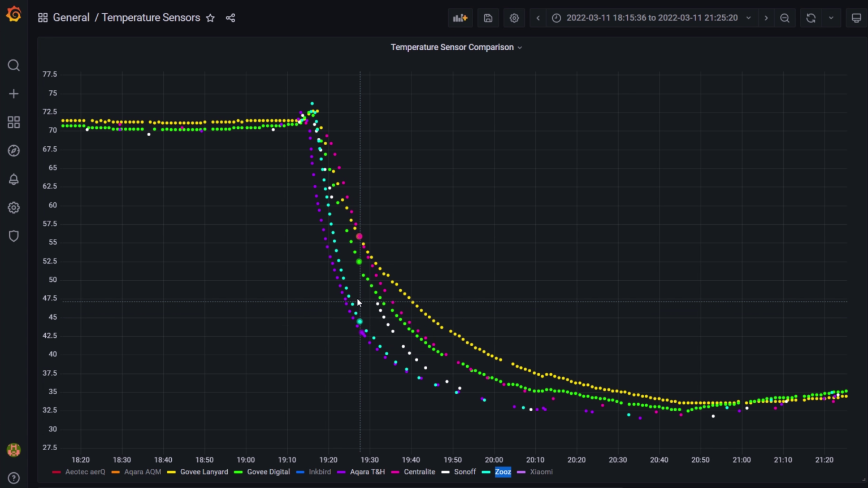Open the search dashboards icon
The image size is (868, 488).
click(14, 66)
